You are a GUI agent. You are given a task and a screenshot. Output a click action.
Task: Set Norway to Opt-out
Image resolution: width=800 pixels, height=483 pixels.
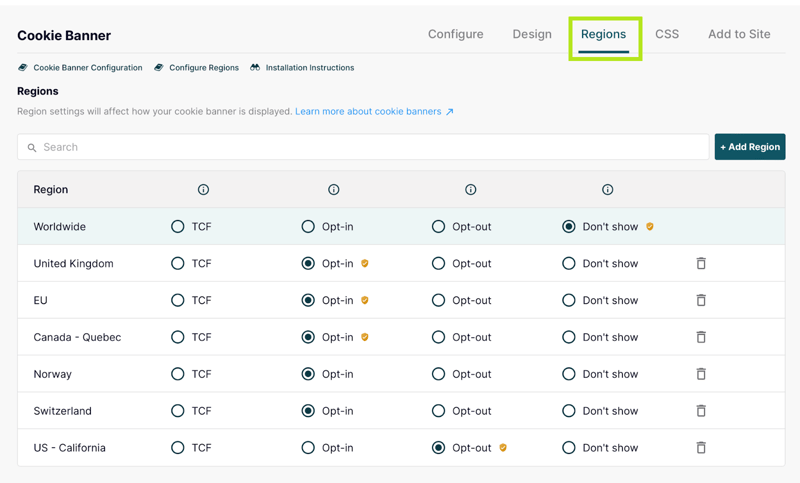[438, 374]
